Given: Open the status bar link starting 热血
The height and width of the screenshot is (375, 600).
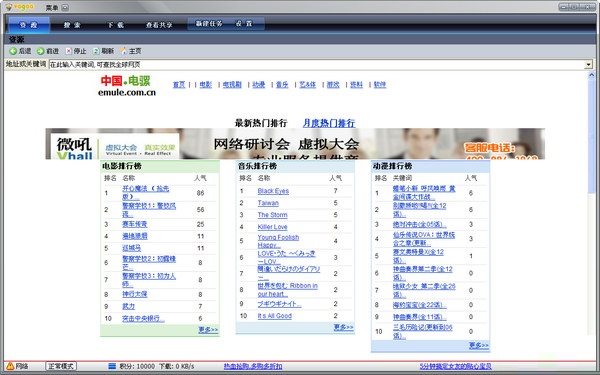Looking at the screenshot, I should (x=253, y=366).
